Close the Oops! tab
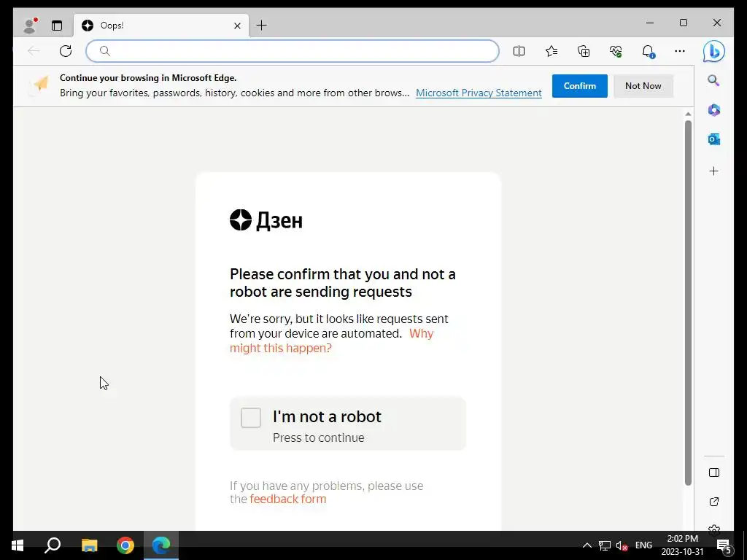Viewport: 747px width, 560px height. pyautogui.click(x=237, y=26)
